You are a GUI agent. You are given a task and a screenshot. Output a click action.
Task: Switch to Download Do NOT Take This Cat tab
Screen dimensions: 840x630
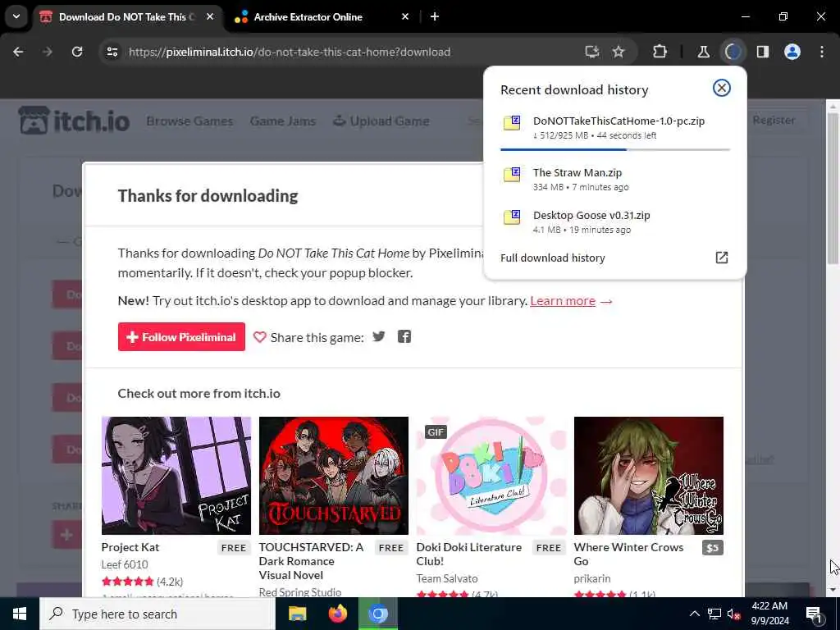(127, 17)
